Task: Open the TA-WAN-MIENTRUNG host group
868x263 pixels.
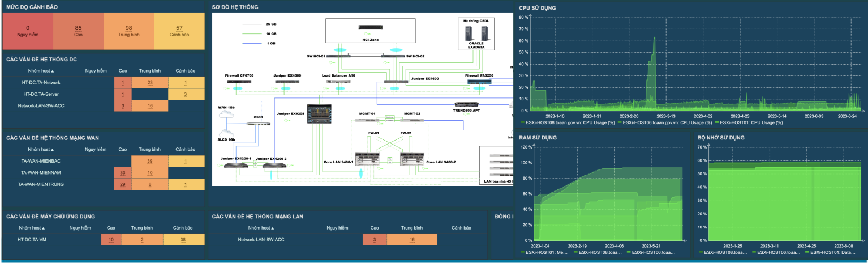Action: (41, 184)
